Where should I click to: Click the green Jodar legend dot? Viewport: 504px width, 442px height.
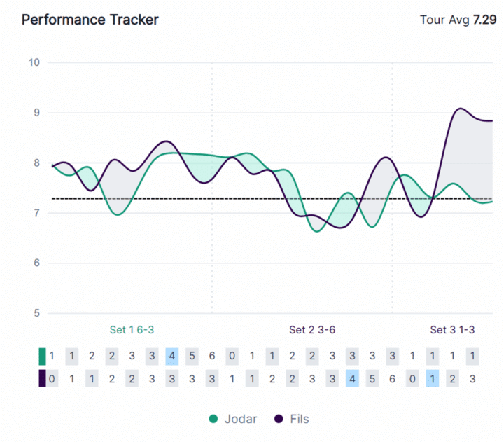(x=214, y=419)
